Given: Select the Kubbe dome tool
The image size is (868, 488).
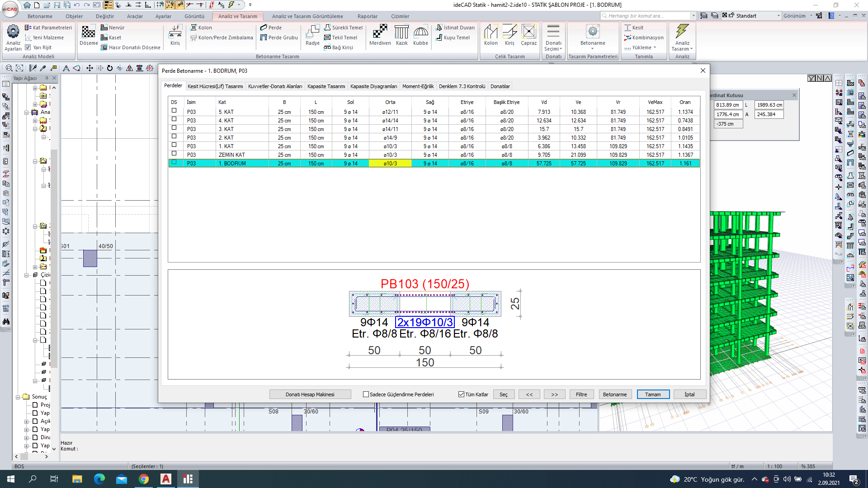Looking at the screenshot, I should 420,35.
